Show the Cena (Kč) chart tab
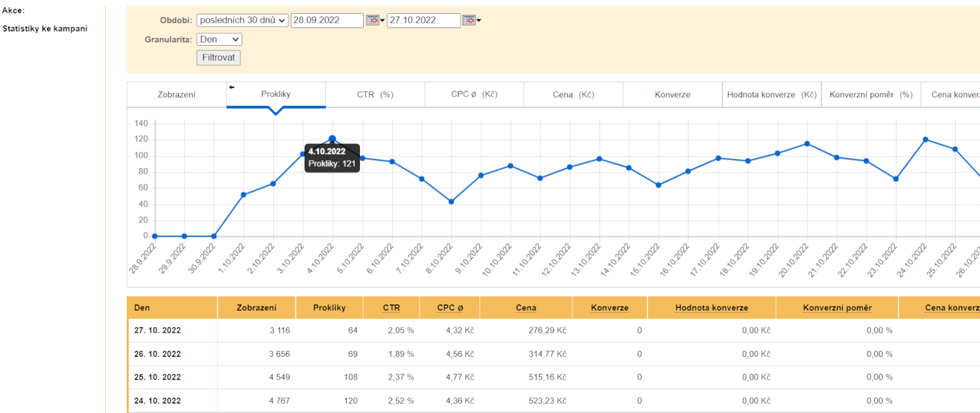This screenshot has height=413, width=980. [x=573, y=95]
